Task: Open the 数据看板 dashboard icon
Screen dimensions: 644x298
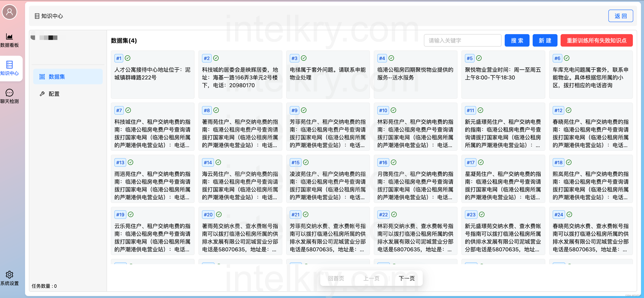Action: [9, 37]
